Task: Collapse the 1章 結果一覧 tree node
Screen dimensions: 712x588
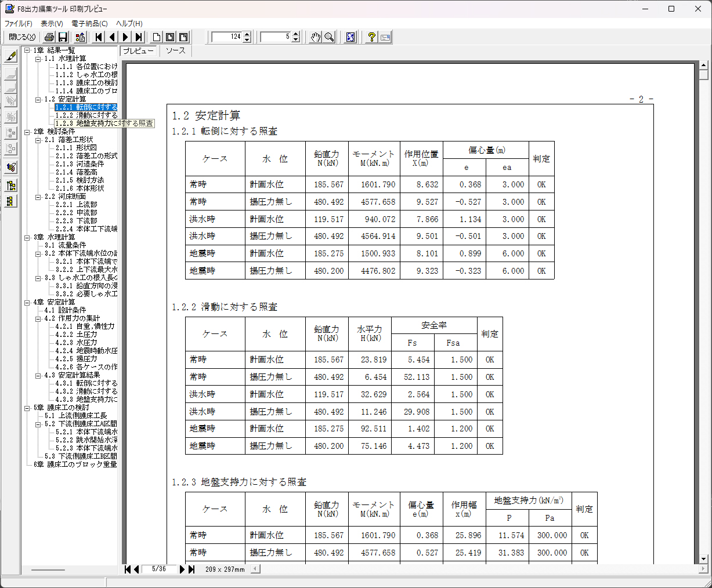Action: click(x=27, y=50)
